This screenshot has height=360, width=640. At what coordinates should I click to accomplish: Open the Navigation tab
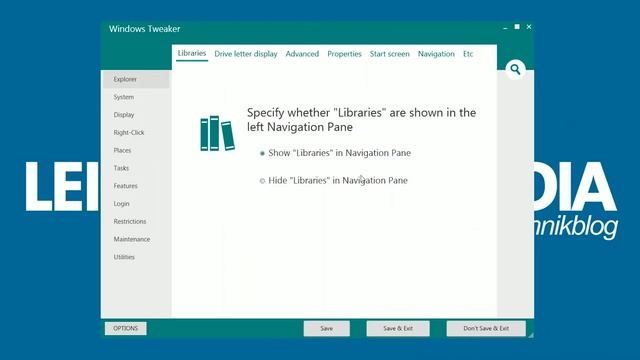[x=436, y=54]
